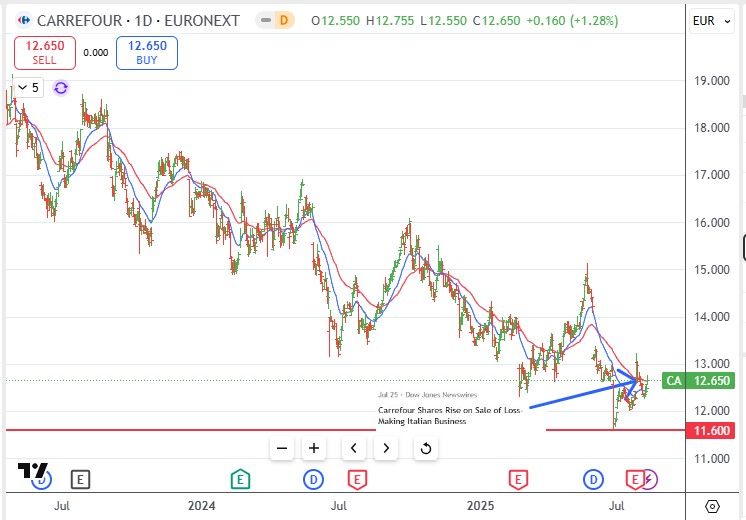Click the 'Jul 25 · Dow Jones Newswires' source text
The width and height of the screenshot is (746, 520).
pos(427,395)
